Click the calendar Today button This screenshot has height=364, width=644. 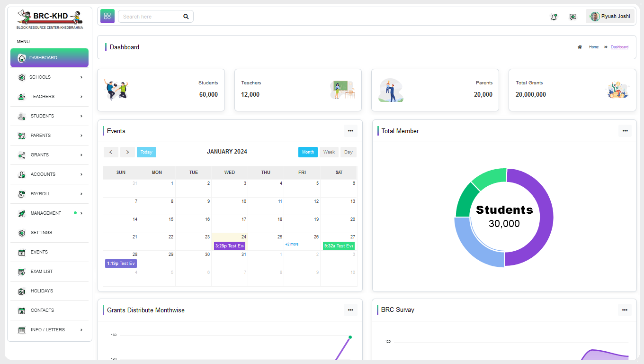pyautogui.click(x=146, y=152)
